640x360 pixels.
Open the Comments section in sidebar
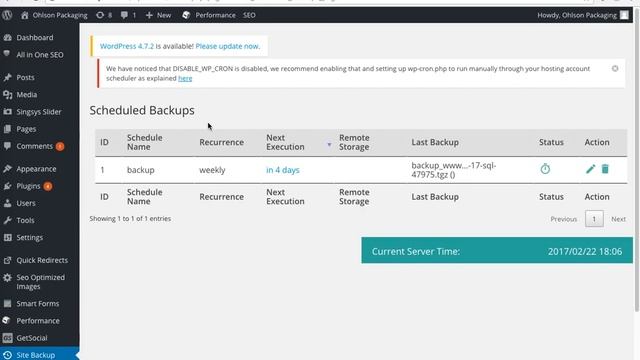[35, 146]
